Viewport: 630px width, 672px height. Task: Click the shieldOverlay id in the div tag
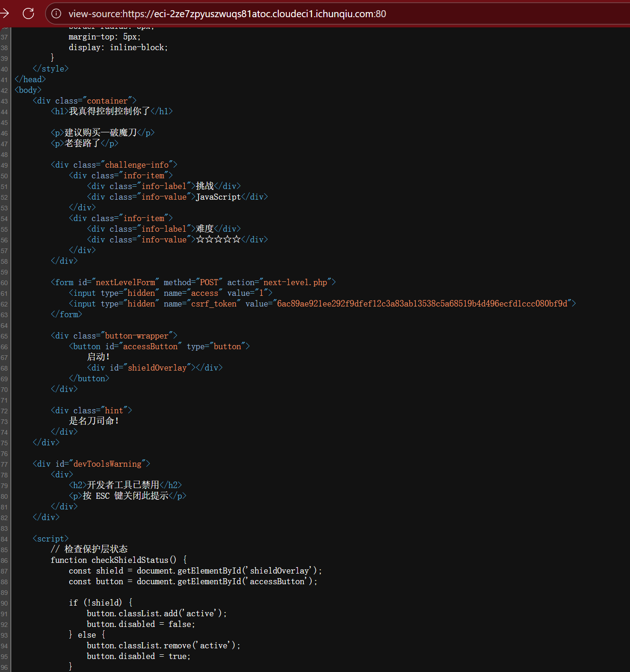coord(157,368)
